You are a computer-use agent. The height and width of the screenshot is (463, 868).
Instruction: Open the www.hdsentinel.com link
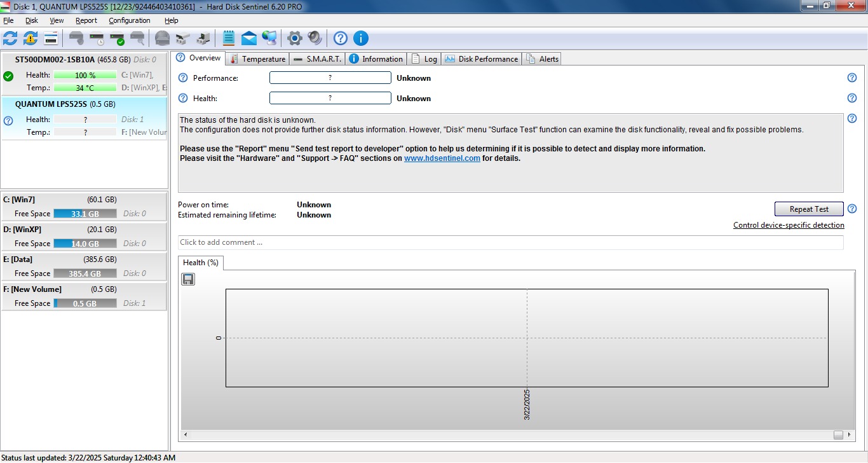point(442,158)
